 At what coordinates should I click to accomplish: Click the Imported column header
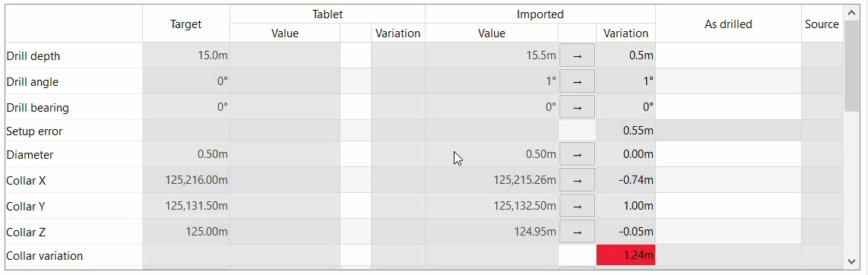click(540, 14)
